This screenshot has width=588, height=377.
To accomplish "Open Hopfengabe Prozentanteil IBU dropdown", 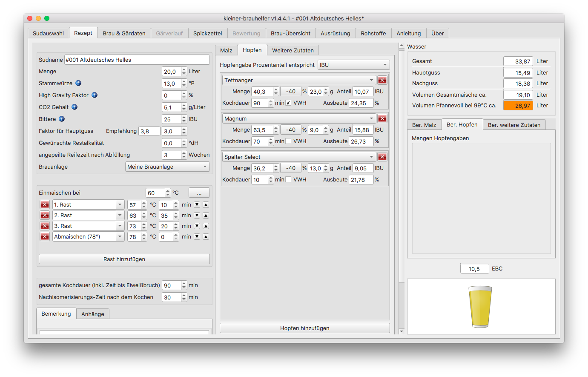I will [x=353, y=65].
